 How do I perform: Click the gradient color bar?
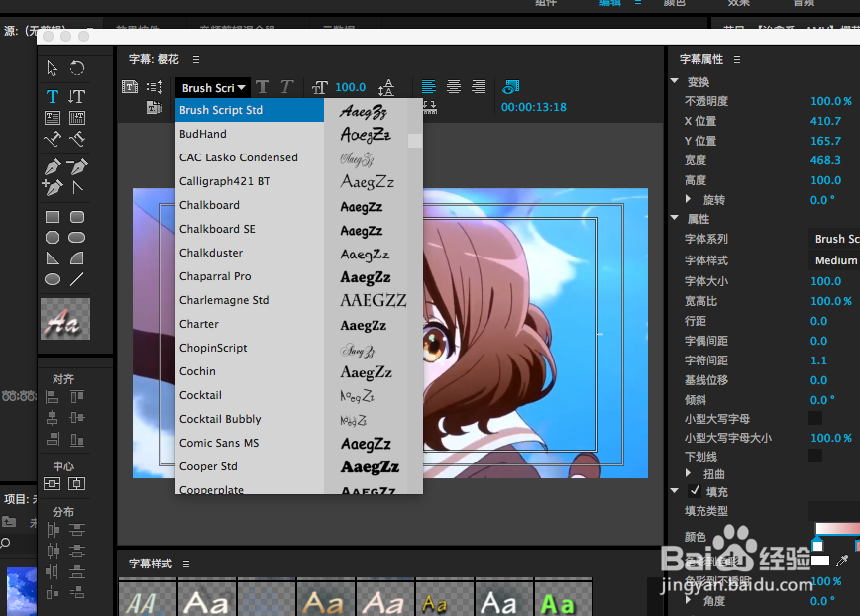tap(837, 528)
